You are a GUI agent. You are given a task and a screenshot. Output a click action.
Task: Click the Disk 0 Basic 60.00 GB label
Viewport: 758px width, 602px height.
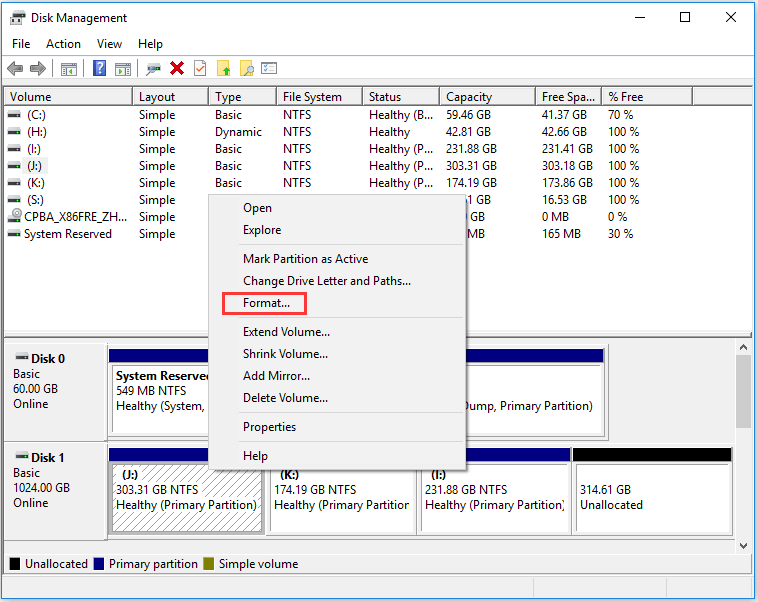(55, 392)
